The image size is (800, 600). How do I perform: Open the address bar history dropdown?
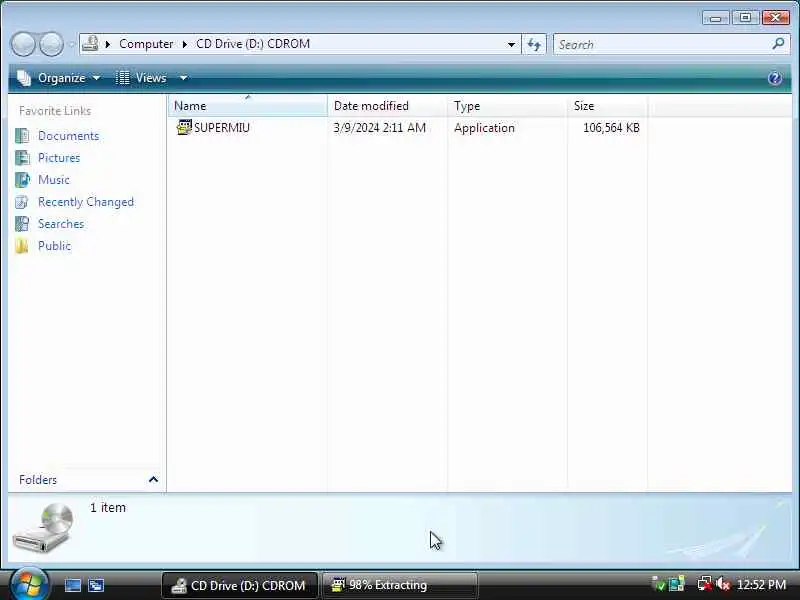click(x=511, y=44)
